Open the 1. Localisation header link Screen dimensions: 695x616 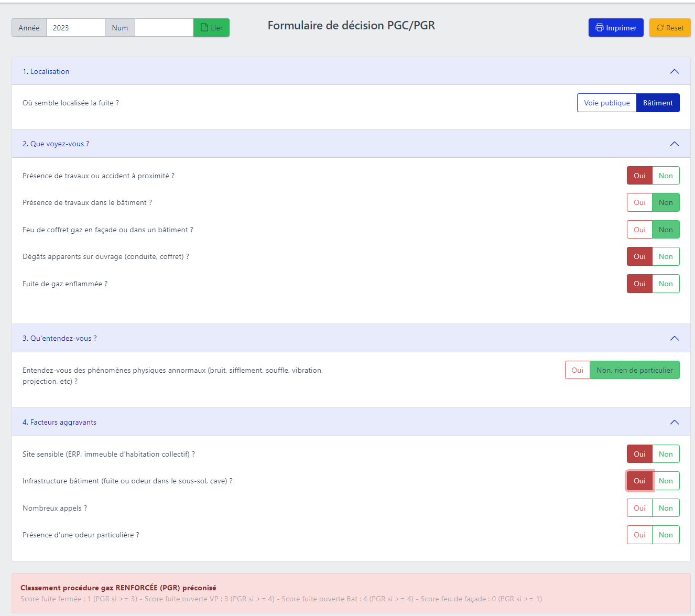pyautogui.click(x=46, y=71)
